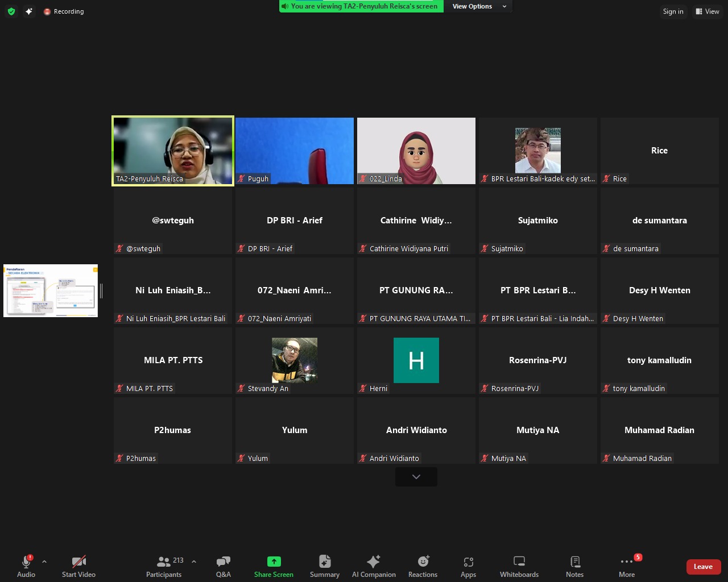
Task: Click the red Leave button
Action: [703, 567]
